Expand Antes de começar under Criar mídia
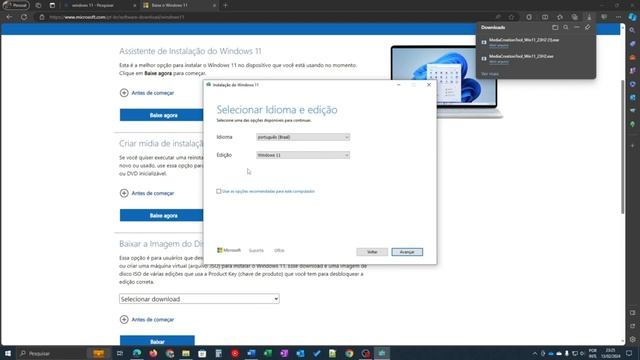The width and height of the screenshot is (640, 360). pyautogui.click(x=147, y=193)
